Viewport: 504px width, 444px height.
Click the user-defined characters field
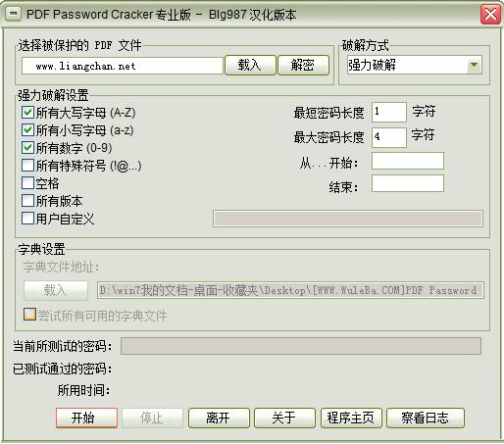coord(348,219)
